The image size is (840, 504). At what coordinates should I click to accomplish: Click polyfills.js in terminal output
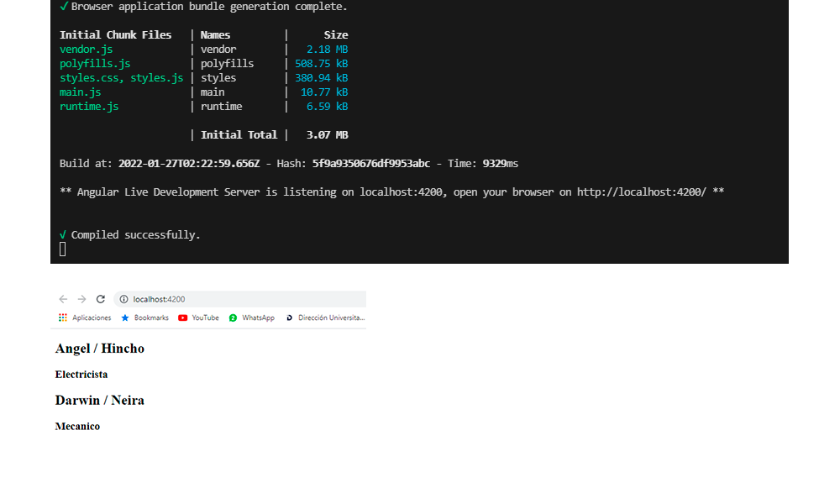click(95, 63)
